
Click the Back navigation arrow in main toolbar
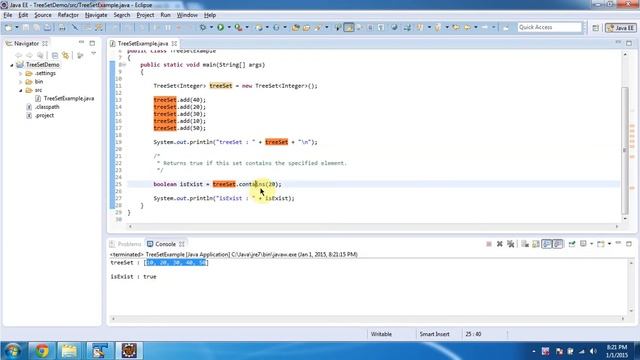click(467, 27)
